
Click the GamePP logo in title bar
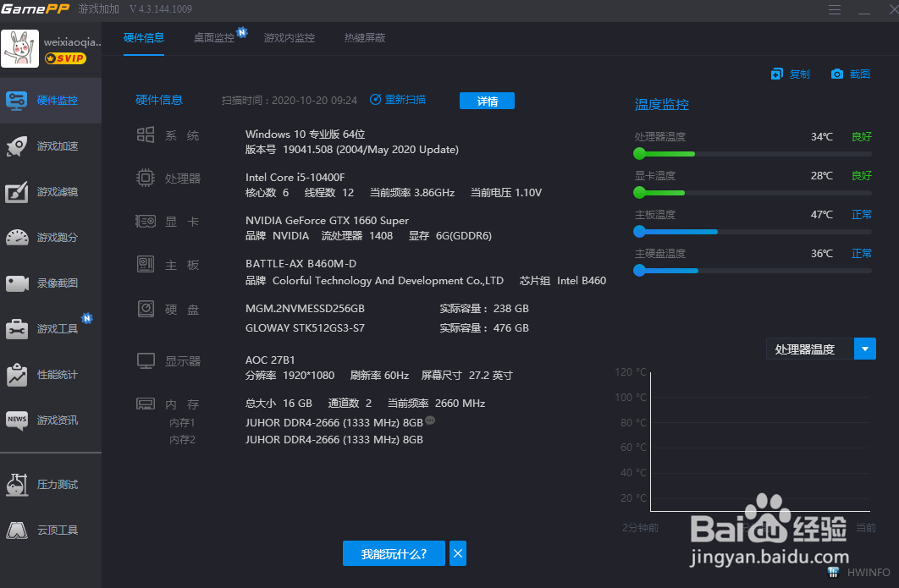pyautogui.click(x=35, y=8)
